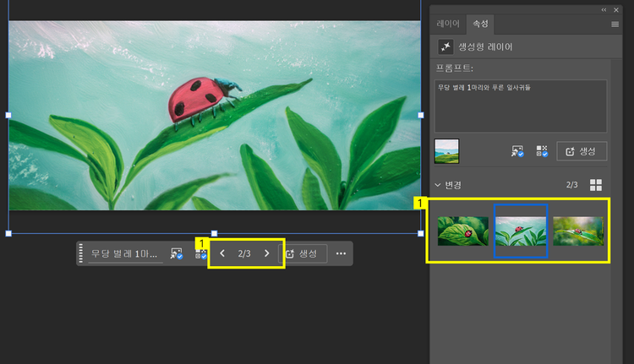This screenshot has width=634, height=364.
Task: Select the 속성 tab
Action: point(480,24)
